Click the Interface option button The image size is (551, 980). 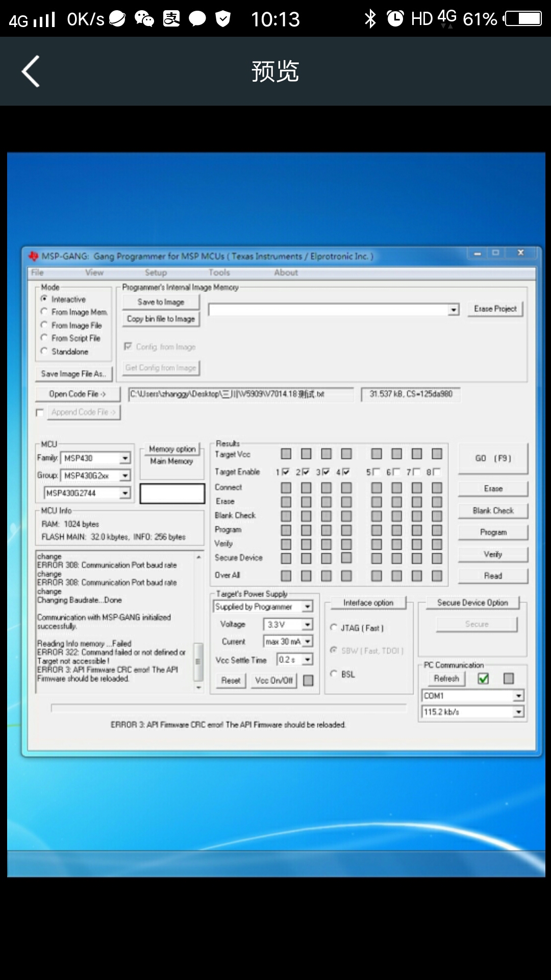point(368,603)
